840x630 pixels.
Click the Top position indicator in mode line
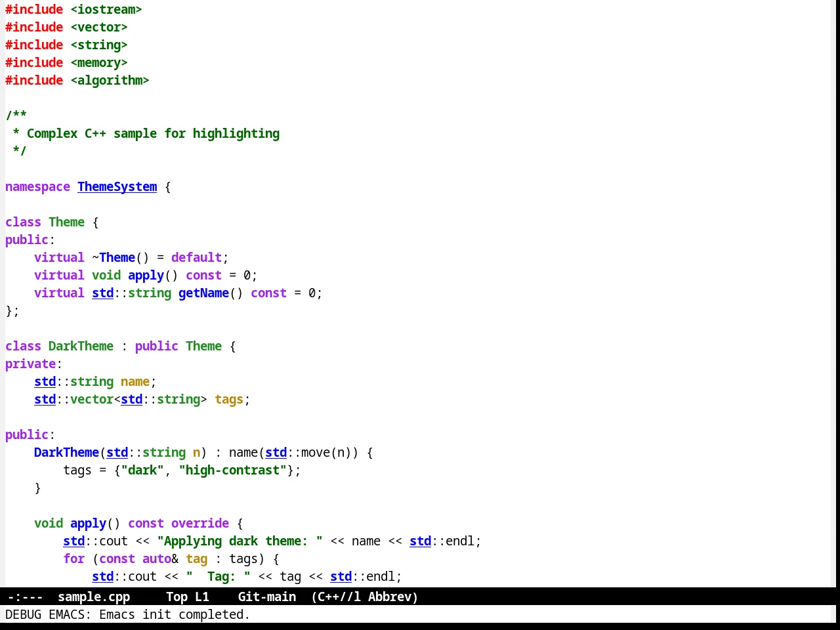(x=177, y=597)
